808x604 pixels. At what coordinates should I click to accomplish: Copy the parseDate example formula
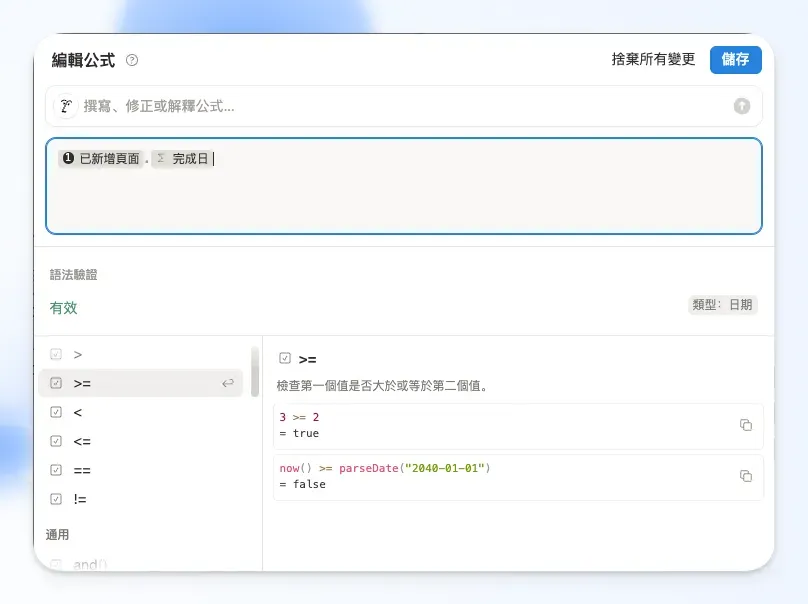click(x=746, y=476)
